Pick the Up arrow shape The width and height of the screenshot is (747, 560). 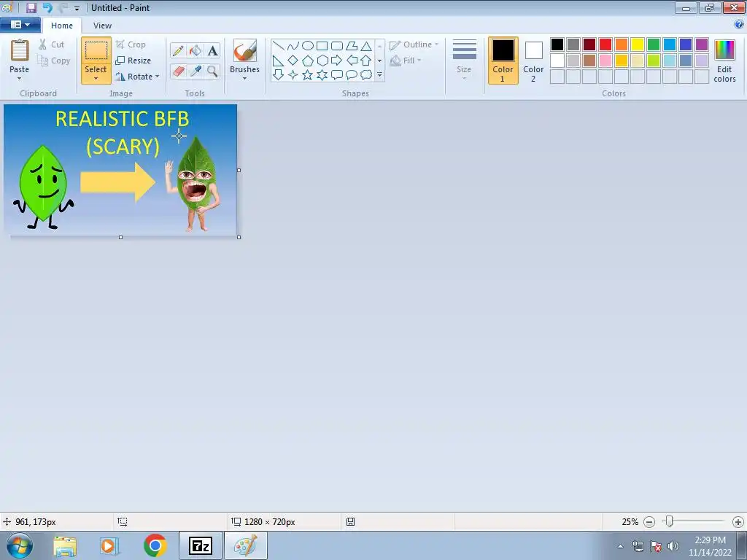pos(366,61)
